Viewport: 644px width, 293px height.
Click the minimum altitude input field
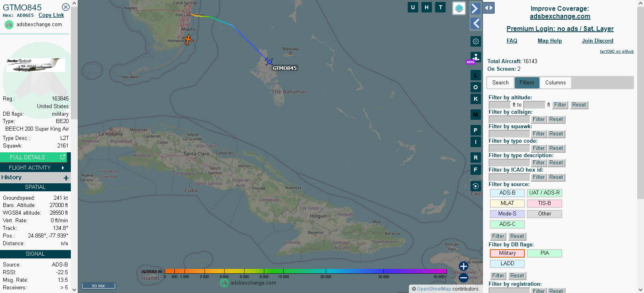tap(500, 105)
